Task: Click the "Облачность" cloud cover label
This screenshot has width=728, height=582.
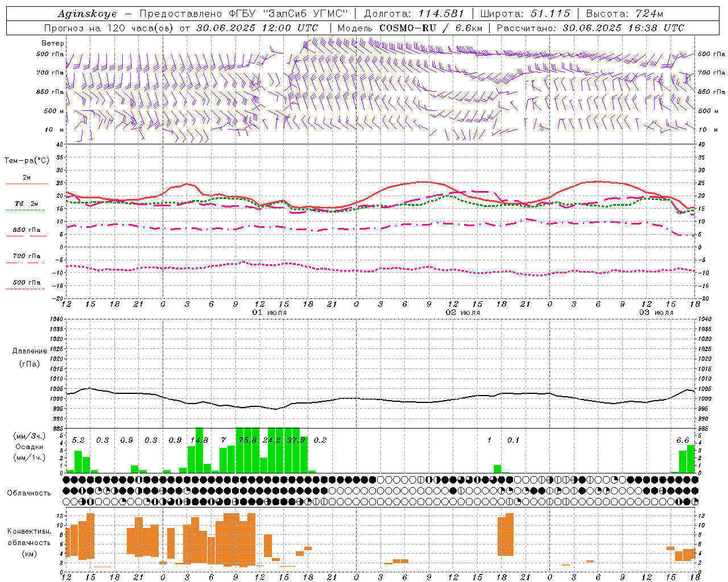Action: click(x=29, y=493)
